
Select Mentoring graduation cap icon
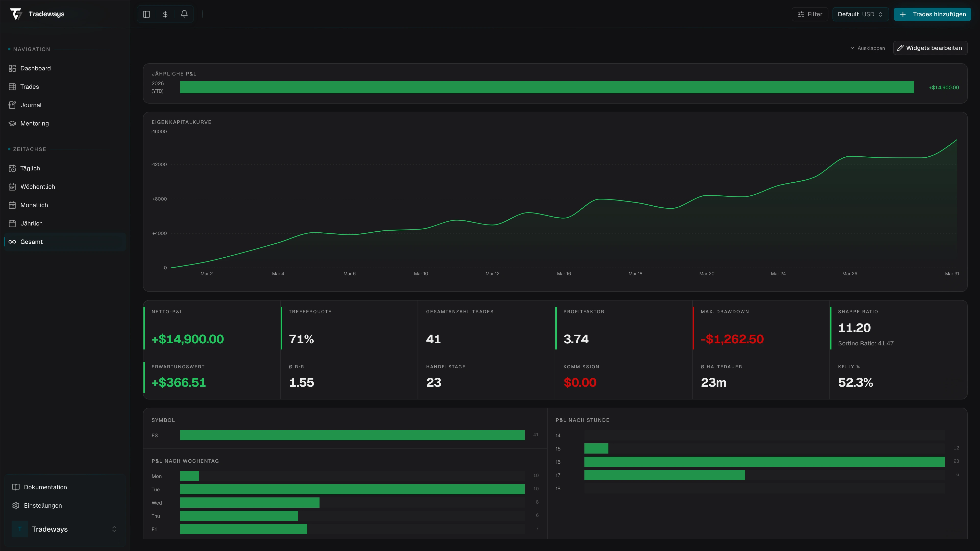click(12, 123)
